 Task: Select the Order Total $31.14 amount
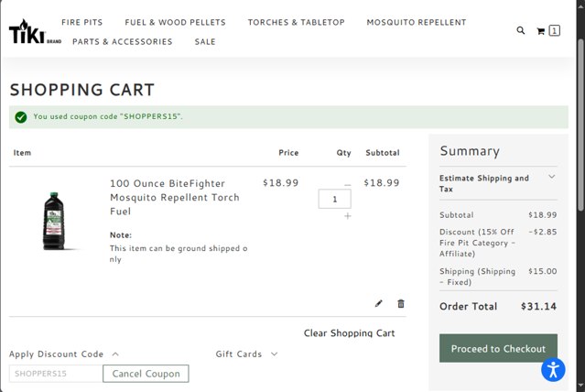pos(538,307)
